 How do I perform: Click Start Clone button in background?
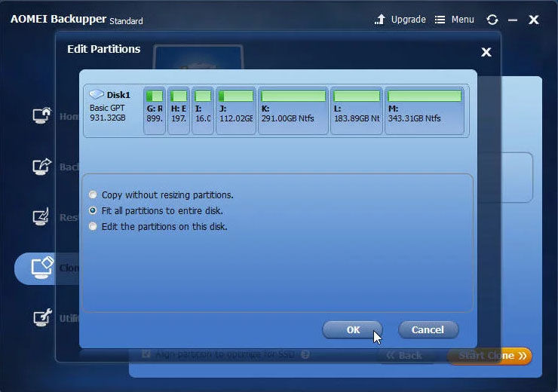489,356
